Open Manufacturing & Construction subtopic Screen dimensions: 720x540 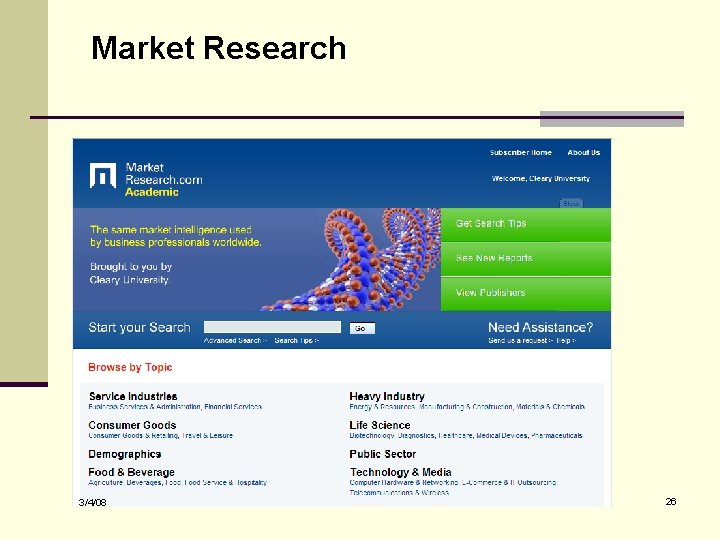pyautogui.click(x=466, y=407)
